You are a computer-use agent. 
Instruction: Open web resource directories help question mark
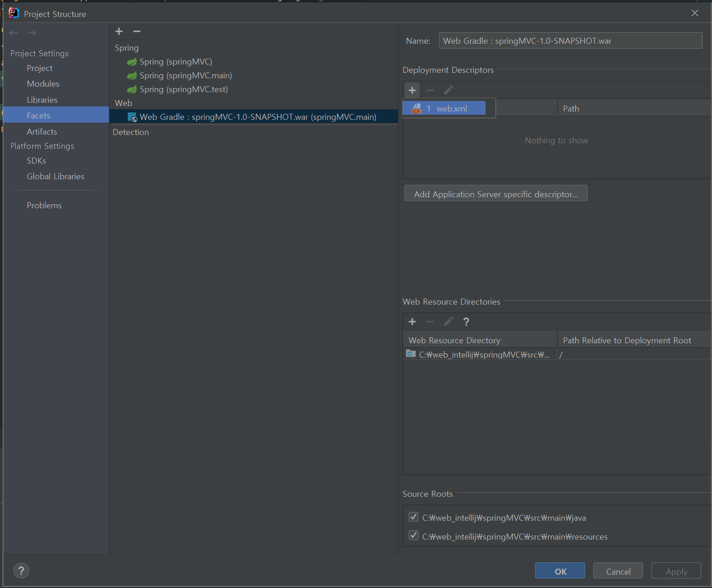click(x=466, y=322)
